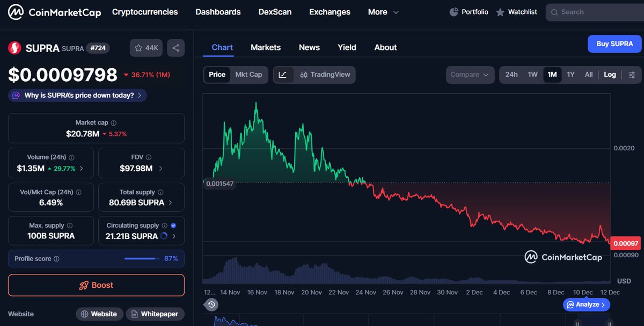
Task: Select 24h time range
Action: click(511, 75)
